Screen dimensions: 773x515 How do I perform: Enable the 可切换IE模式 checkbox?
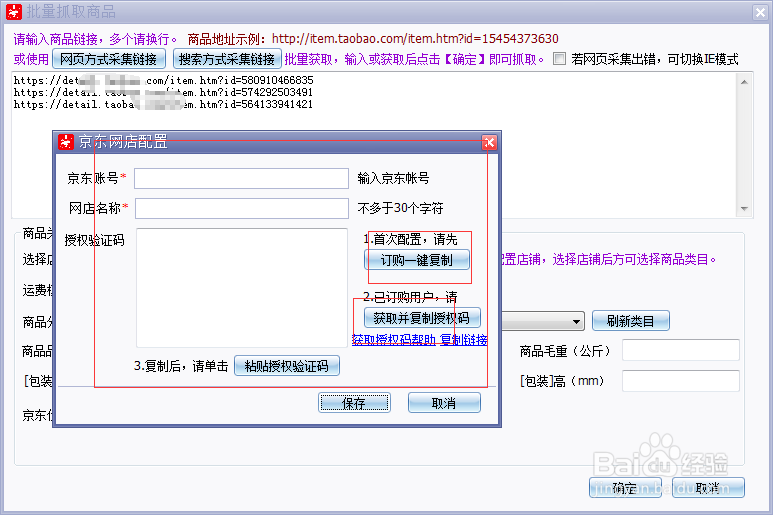coord(559,59)
